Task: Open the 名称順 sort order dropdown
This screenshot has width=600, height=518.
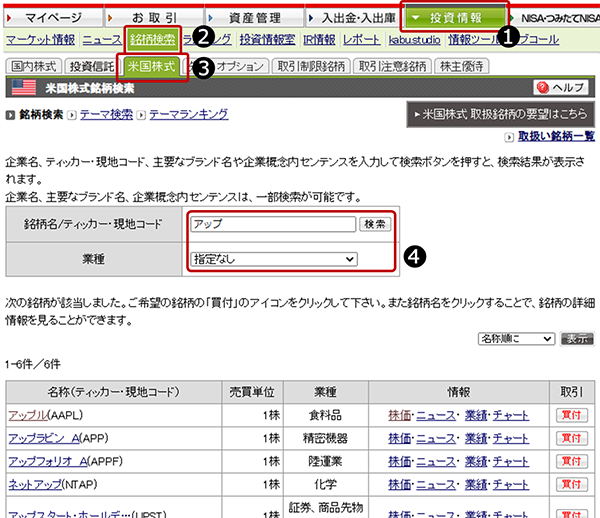Action: tap(516, 339)
